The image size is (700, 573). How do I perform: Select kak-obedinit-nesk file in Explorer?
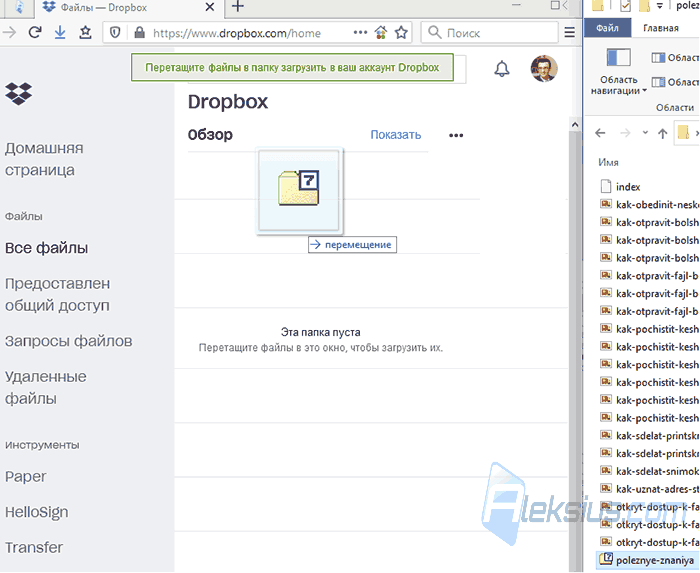tap(648, 205)
